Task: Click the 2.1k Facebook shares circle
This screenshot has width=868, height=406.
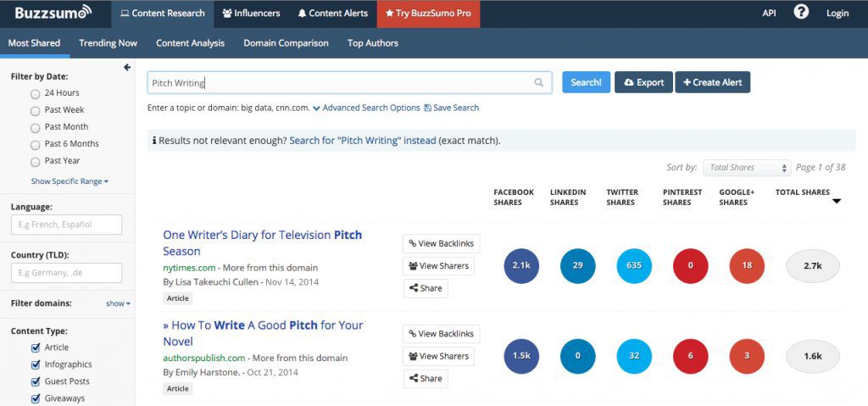Action: pyautogui.click(x=521, y=266)
